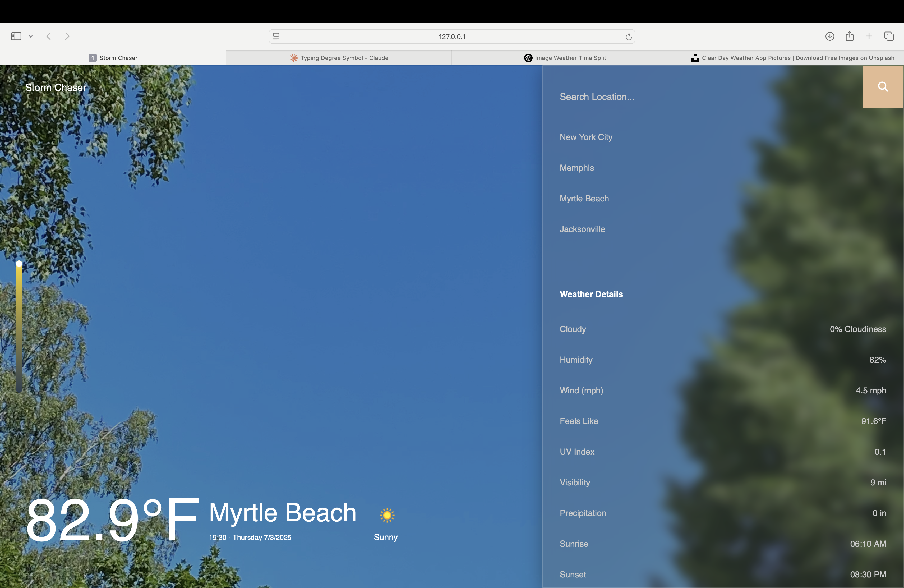Click the Sunny condition label
Viewport: 904px width, 588px height.
point(386,537)
